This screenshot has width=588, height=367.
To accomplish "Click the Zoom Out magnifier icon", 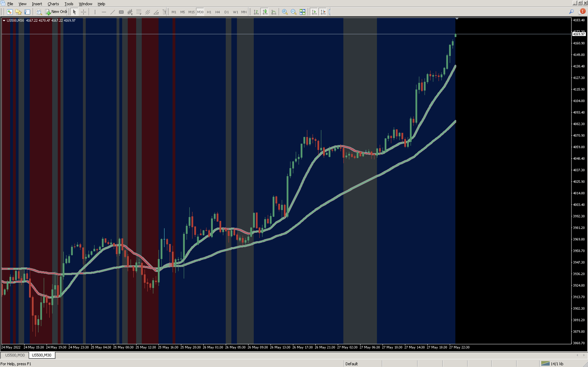I will click(x=293, y=12).
